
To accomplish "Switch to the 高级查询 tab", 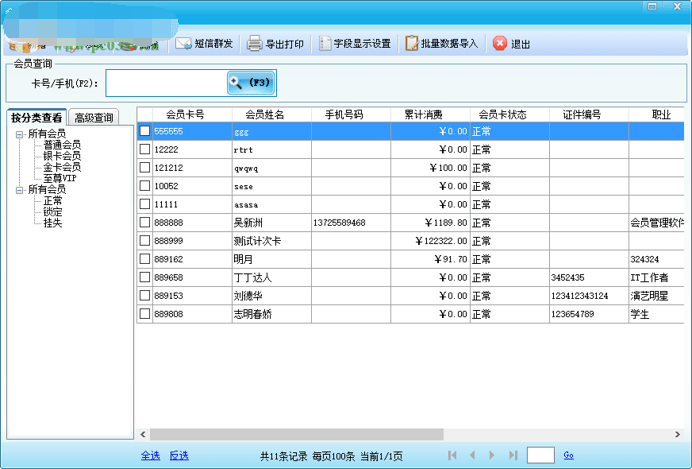I will [x=94, y=117].
